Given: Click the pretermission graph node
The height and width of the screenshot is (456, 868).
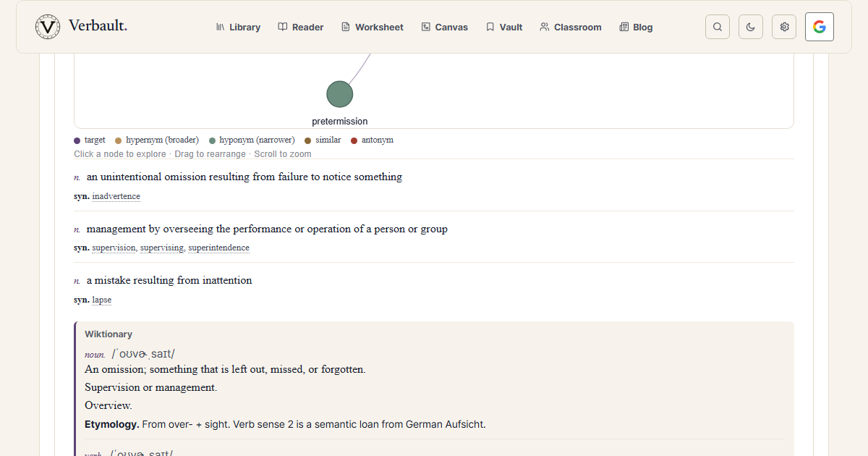Looking at the screenshot, I should click(x=339, y=94).
